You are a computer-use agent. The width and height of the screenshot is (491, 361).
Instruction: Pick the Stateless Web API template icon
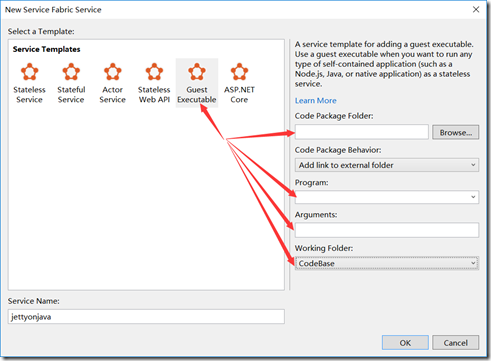pyautogui.click(x=154, y=72)
